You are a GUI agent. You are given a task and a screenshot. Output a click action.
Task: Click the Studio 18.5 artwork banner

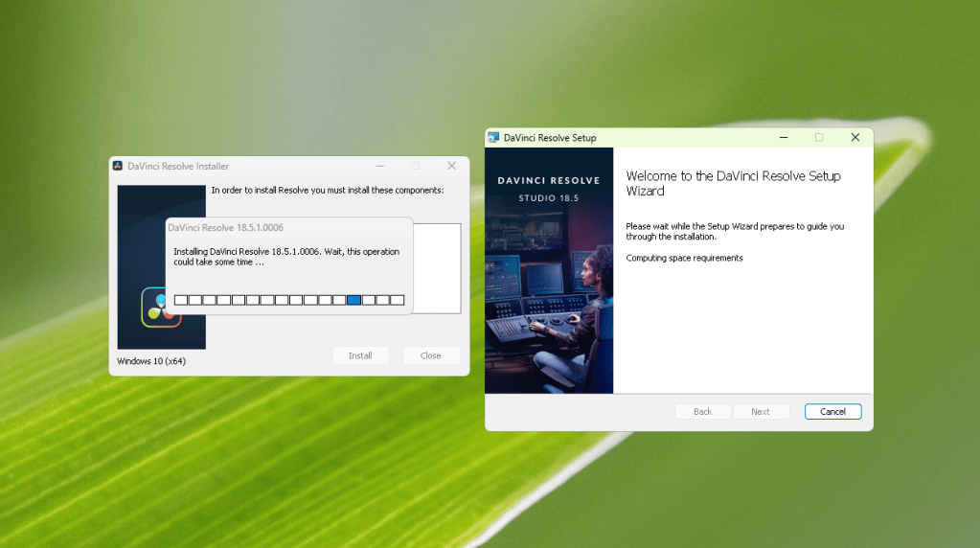pyautogui.click(x=549, y=270)
